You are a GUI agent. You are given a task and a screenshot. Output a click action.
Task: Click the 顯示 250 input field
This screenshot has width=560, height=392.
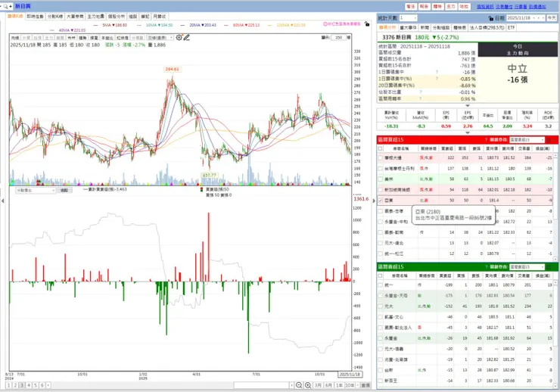point(338,38)
